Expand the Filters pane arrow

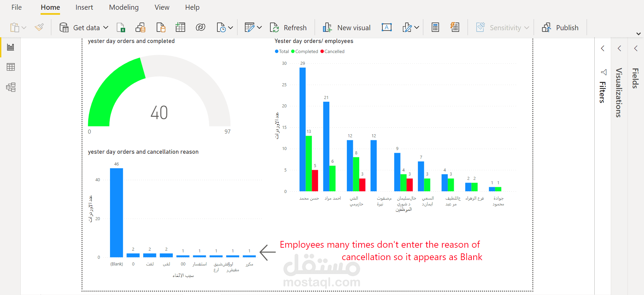click(x=603, y=48)
